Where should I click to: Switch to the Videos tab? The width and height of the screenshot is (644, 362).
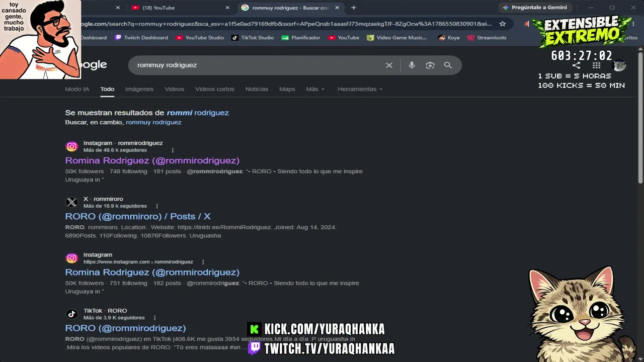(174, 89)
